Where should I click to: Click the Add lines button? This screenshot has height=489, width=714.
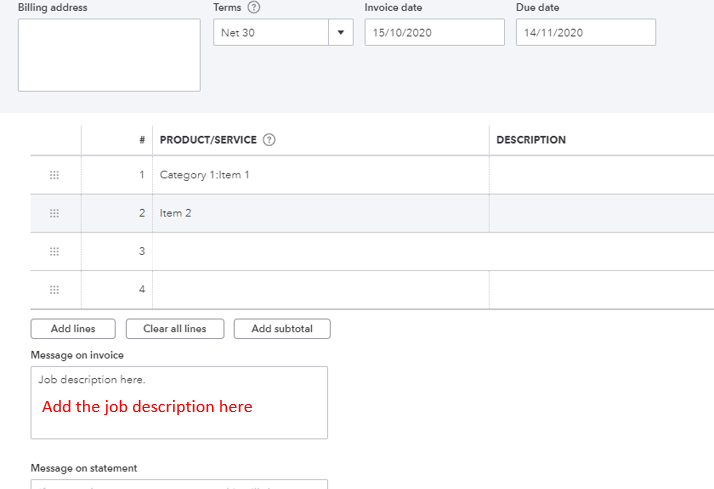pos(73,329)
